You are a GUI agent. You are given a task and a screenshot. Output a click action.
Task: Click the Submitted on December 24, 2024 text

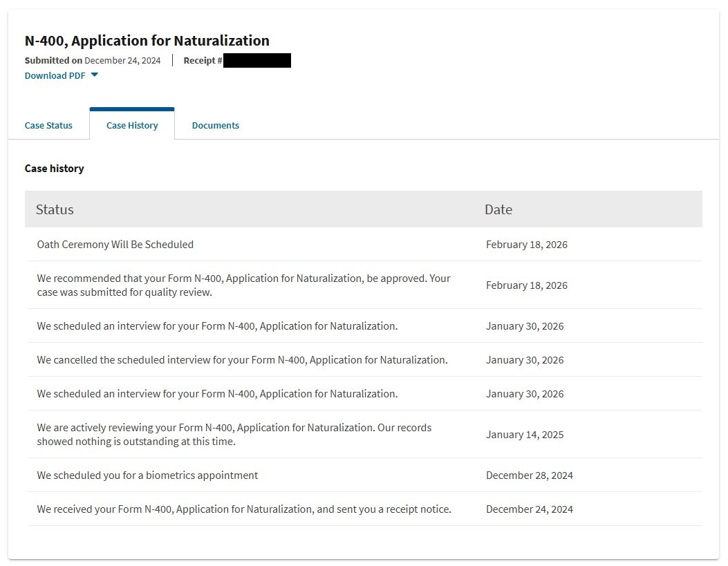coord(93,61)
